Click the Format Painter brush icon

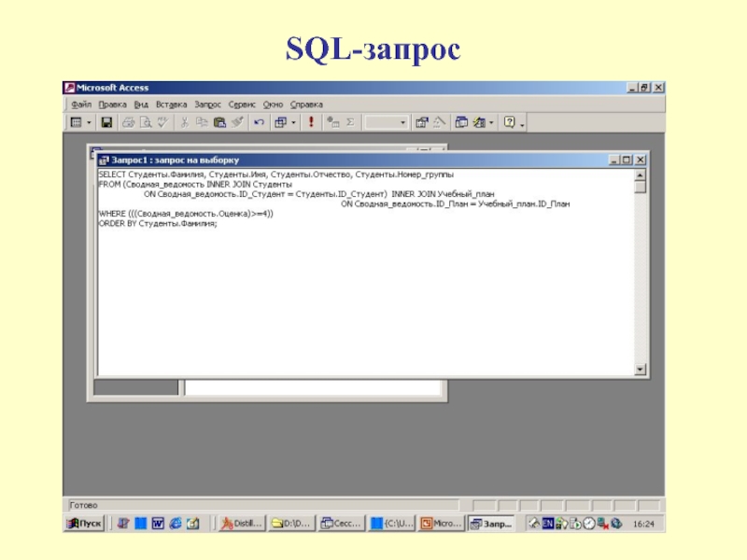[237, 122]
